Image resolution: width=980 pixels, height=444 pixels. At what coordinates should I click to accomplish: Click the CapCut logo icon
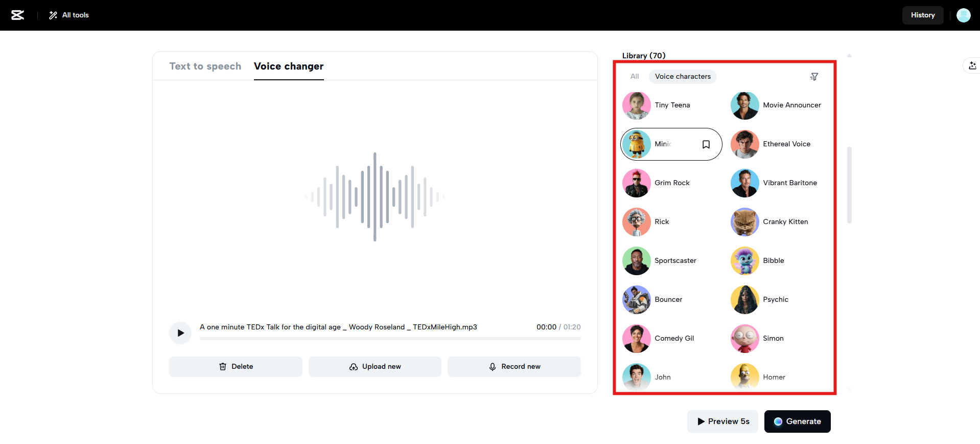click(x=18, y=15)
